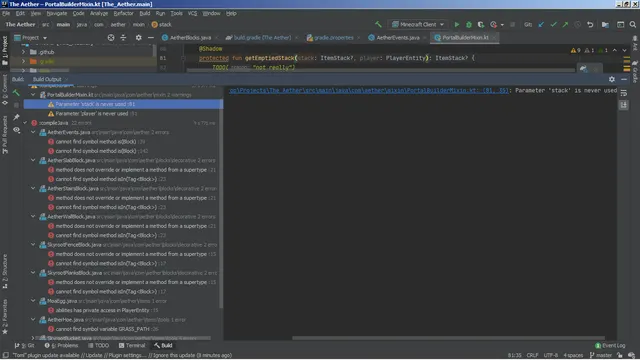Run the Minecraft Client configuration
The width and height of the screenshot is (640, 360).
tap(457, 24)
